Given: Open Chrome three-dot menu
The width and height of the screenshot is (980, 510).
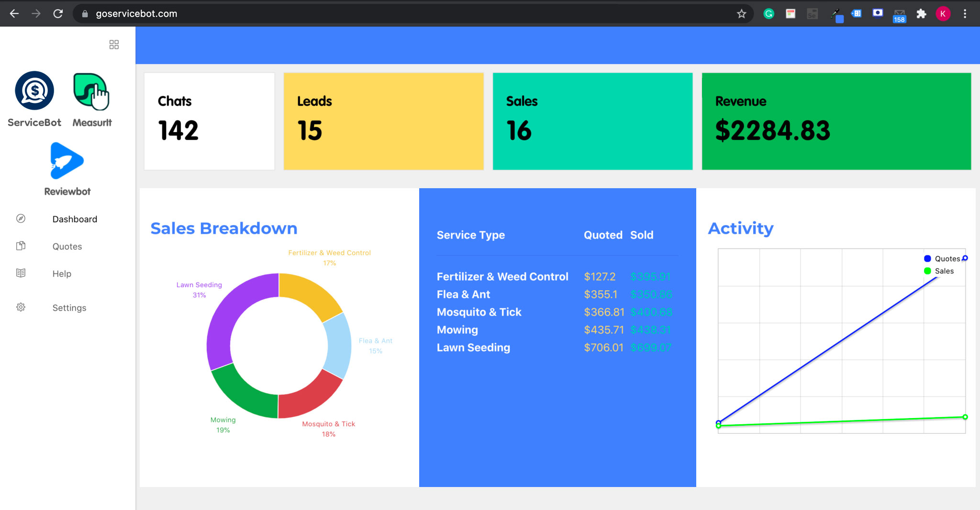Looking at the screenshot, I should click(x=965, y=14).
